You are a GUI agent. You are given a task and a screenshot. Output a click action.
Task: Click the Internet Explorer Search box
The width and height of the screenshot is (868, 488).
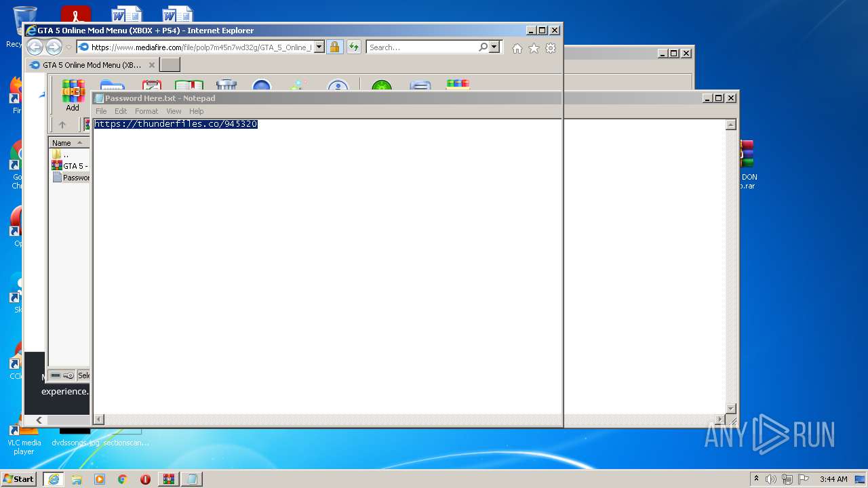[422, 47]
